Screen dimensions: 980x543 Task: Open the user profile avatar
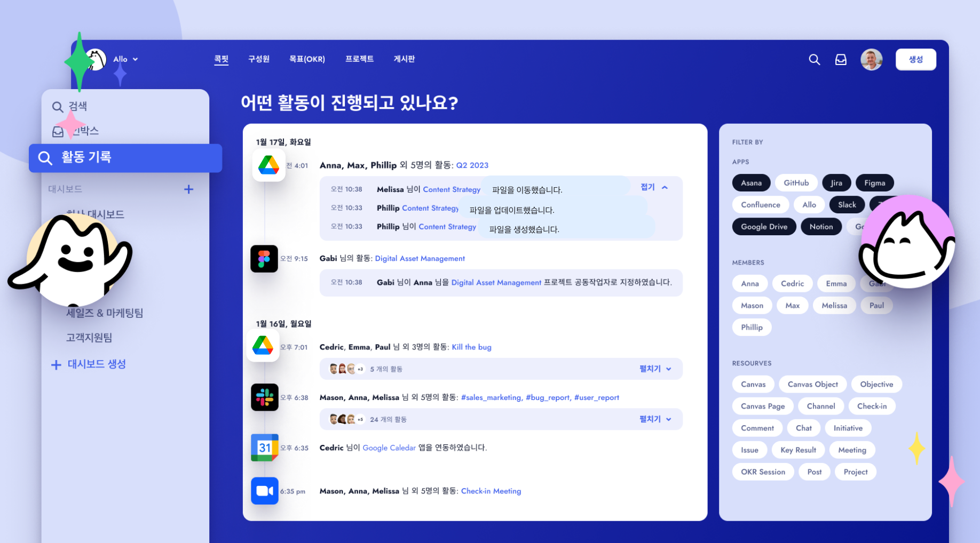871,60
